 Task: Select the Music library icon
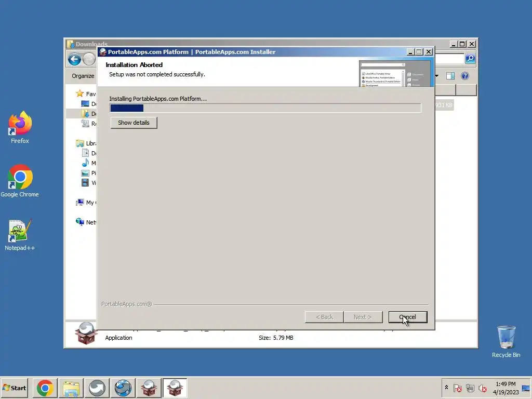(x=85, y=163)
